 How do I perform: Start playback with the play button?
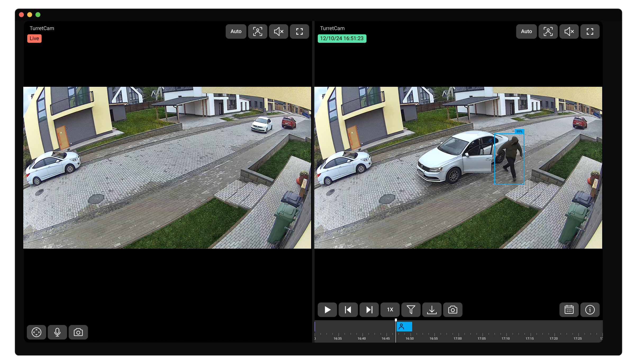point(327,310)
